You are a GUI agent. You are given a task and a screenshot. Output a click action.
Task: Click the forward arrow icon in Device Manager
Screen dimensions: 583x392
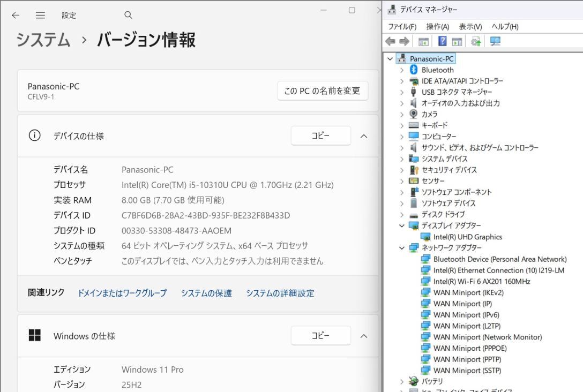[x=403, y=41]
